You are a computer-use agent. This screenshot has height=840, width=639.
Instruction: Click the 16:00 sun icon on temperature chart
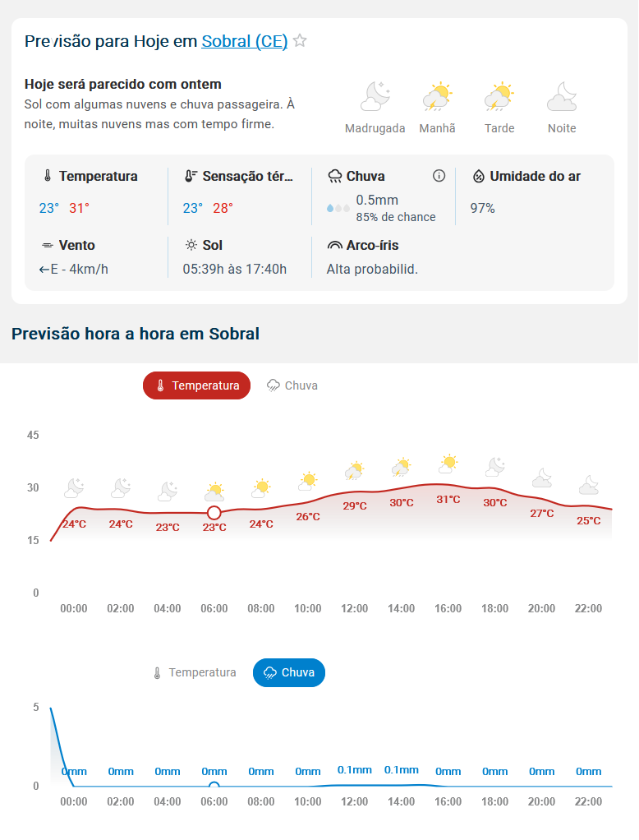click(x=448, y=464)
